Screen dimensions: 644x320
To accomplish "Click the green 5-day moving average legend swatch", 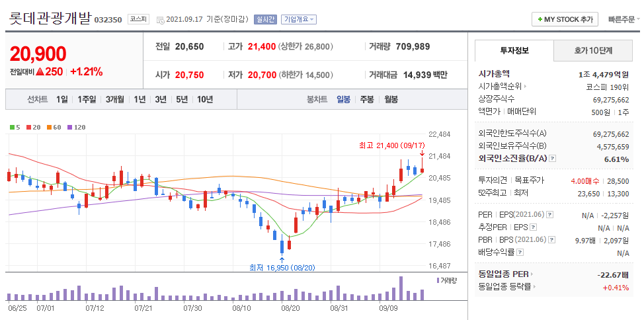I will tap(13, 128).
